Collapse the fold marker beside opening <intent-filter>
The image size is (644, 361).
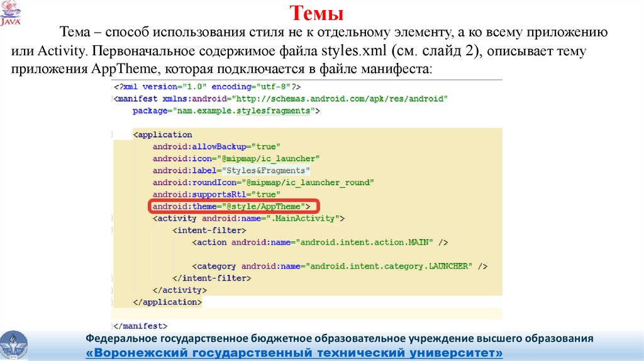point(112,230)
